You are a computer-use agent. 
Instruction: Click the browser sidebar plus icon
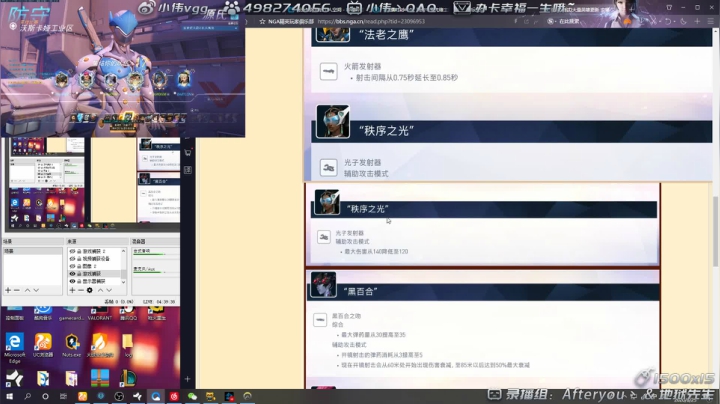tap(187, 379)
